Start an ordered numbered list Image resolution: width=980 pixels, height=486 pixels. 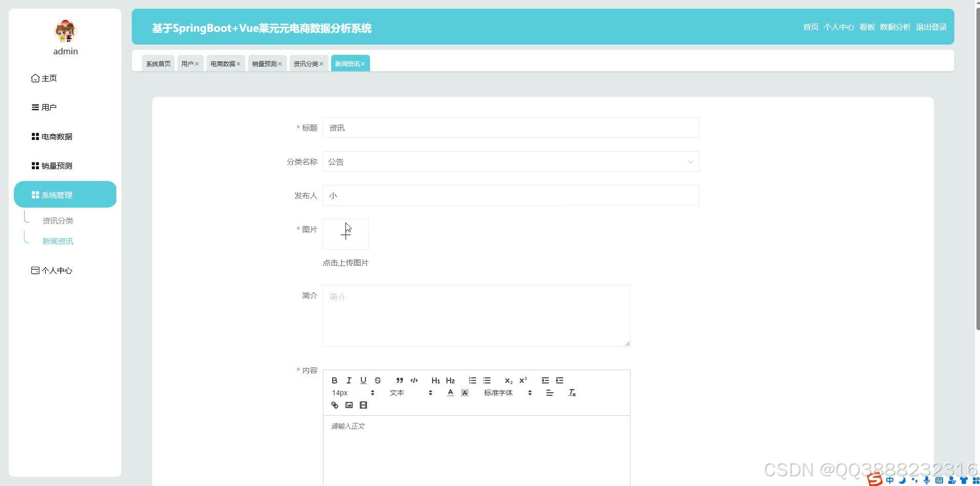click(x=472, y=380)
